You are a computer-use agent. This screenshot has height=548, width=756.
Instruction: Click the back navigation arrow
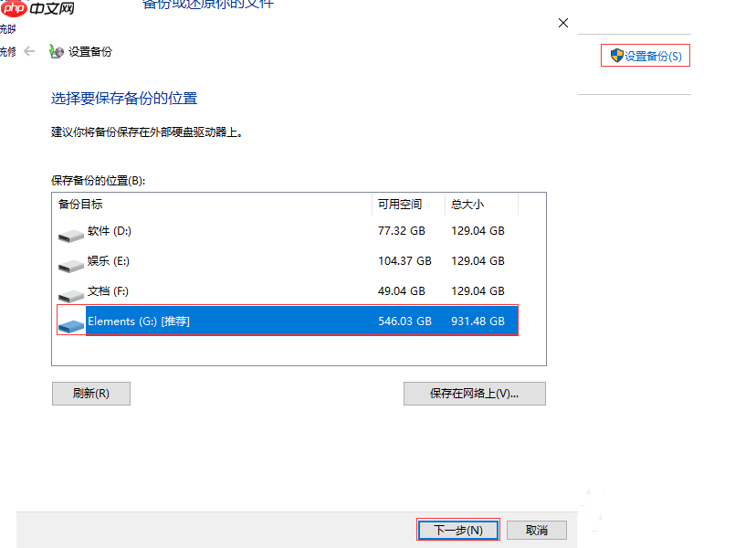pyautogui.click(x=30, y=52)
